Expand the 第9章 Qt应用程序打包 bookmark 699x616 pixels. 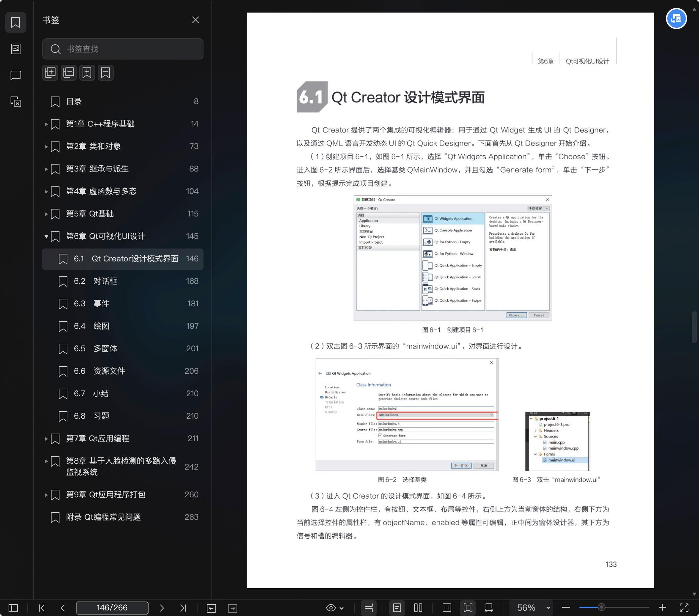click(46, 495)
